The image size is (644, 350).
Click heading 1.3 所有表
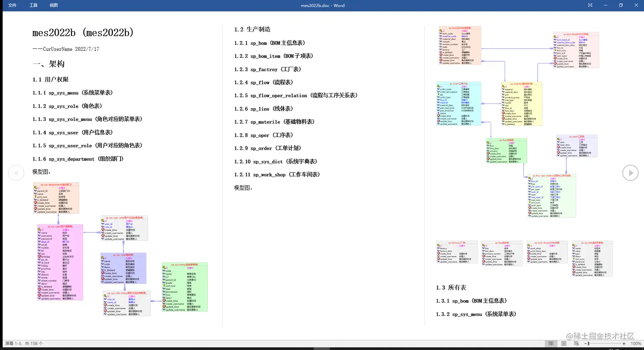(x=451, y=288)
